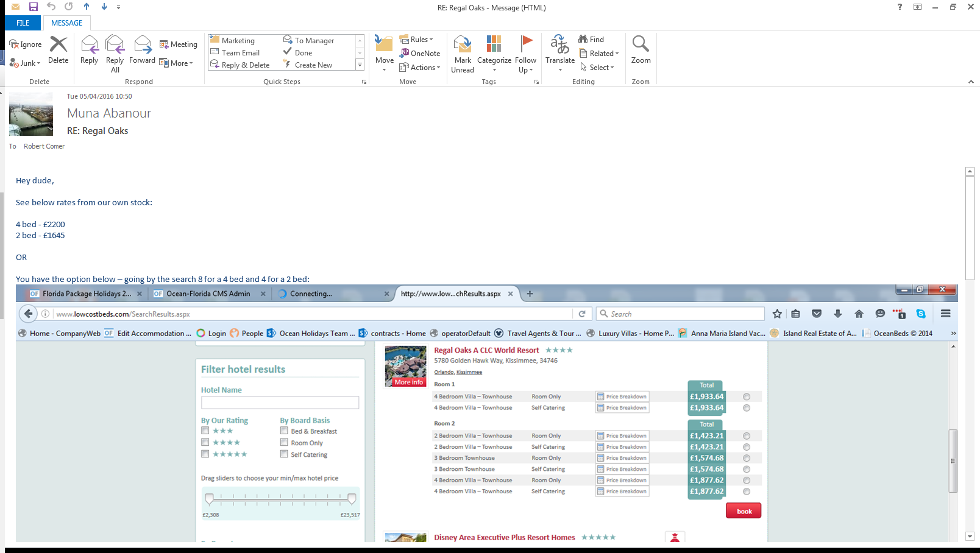
Task: Open the Zoom dialog
Action: pos(641,50)
